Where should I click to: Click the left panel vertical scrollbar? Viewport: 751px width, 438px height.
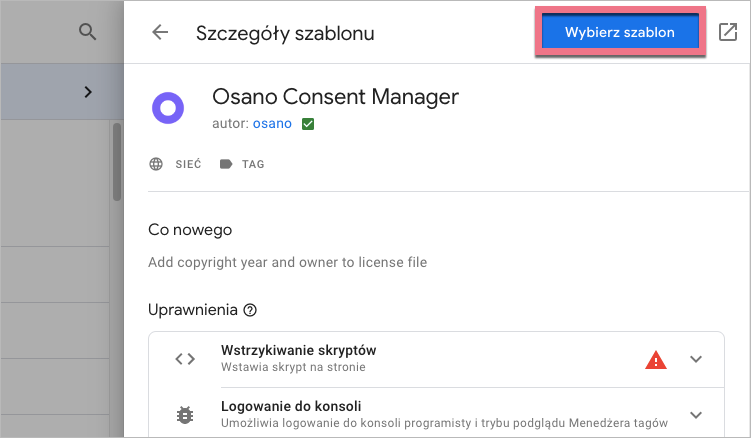tap(116, 160)
